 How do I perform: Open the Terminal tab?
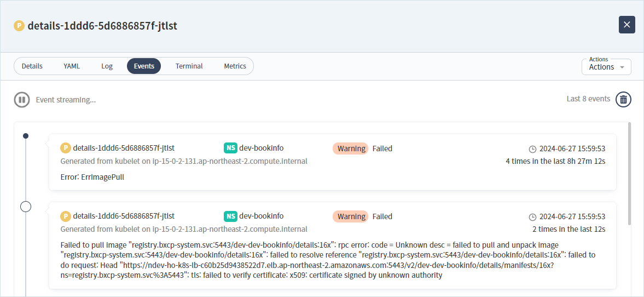(189, 66)
